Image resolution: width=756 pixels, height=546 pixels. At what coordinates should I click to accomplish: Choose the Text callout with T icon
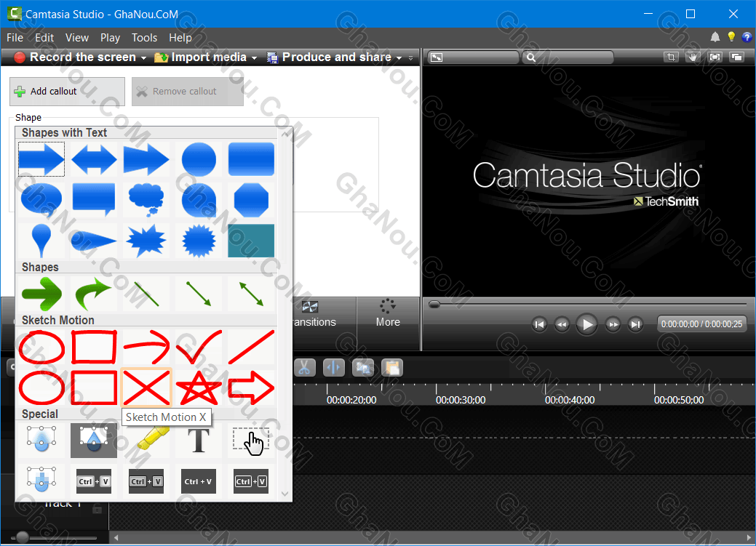pyautogui.click(x=198, y=440)
